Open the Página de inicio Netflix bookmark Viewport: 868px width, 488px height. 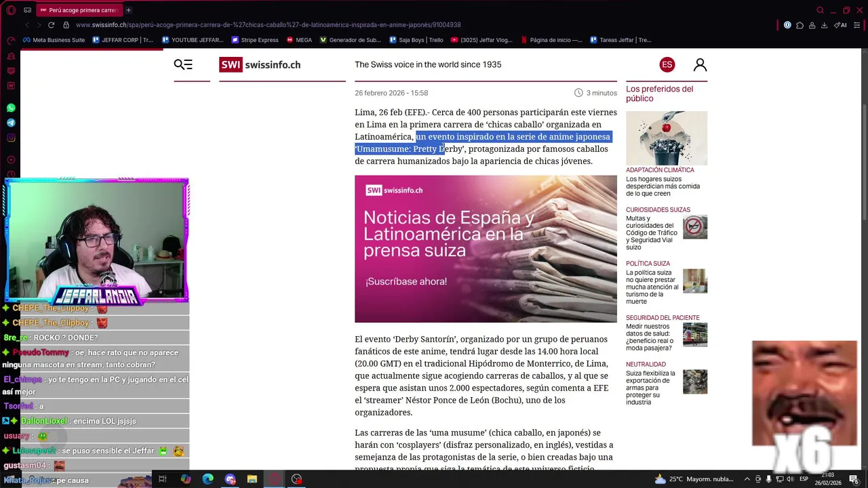[x=551, y=40]
